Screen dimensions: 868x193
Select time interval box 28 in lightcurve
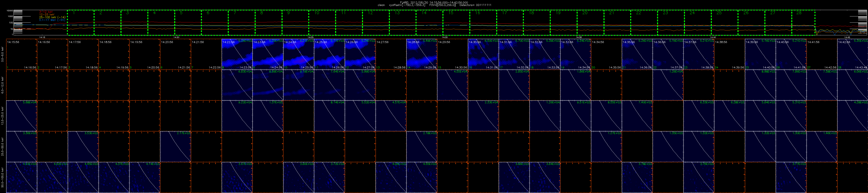point(803,23)
